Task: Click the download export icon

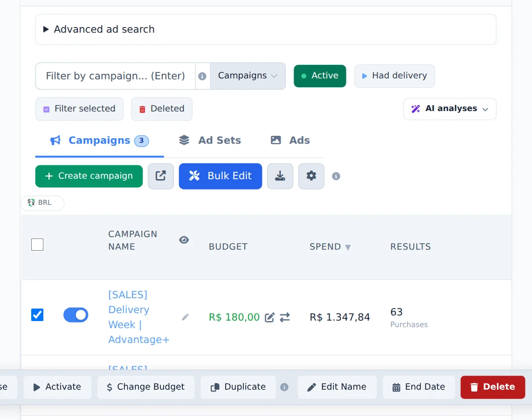Action: (280, 176)
